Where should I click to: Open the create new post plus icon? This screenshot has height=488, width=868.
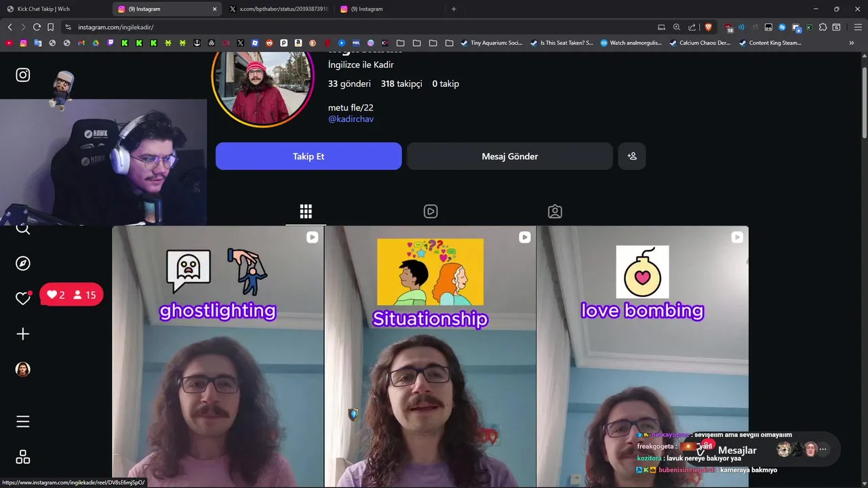click(23, 333)
